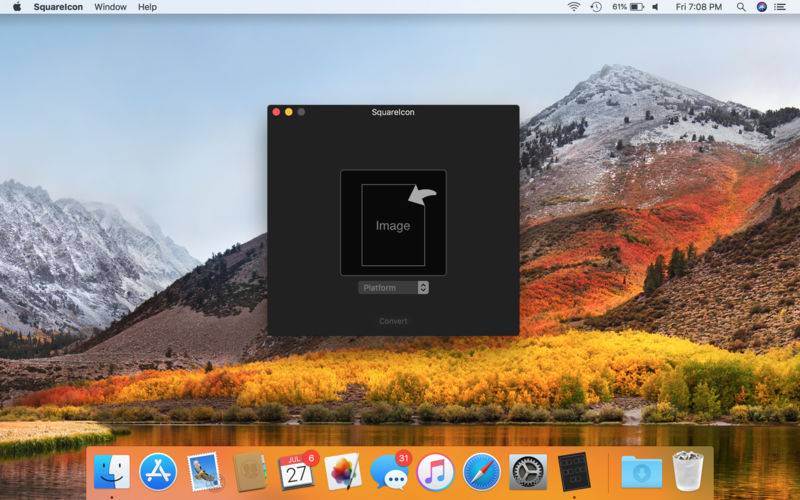Open the Help menu
Image resolution: width=800 pixels, height=500 pixels.
(x=147, y=7)
